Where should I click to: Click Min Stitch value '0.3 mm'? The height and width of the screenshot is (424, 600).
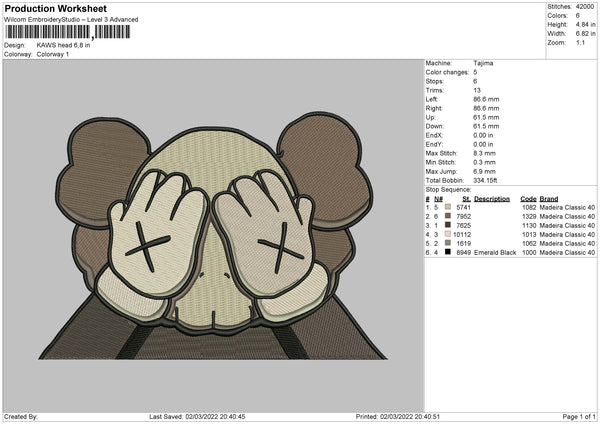pos(484,163)
